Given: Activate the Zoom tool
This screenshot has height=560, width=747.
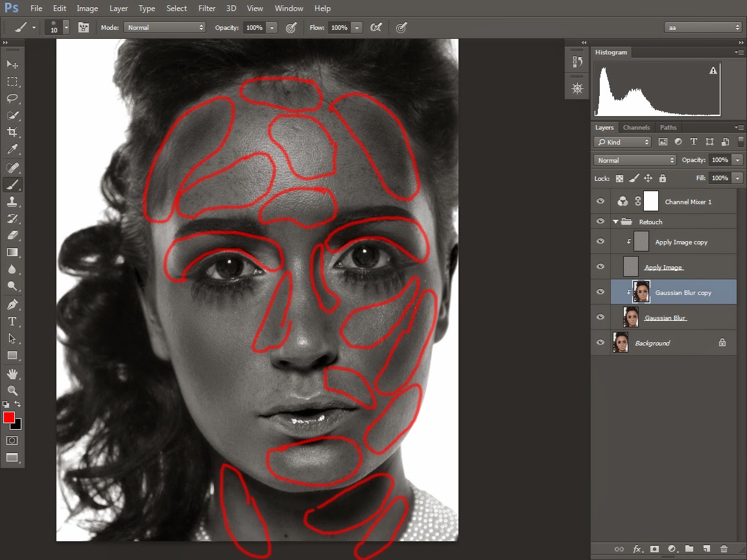Looking at the screenshot, I should click(x=12, y=390).
